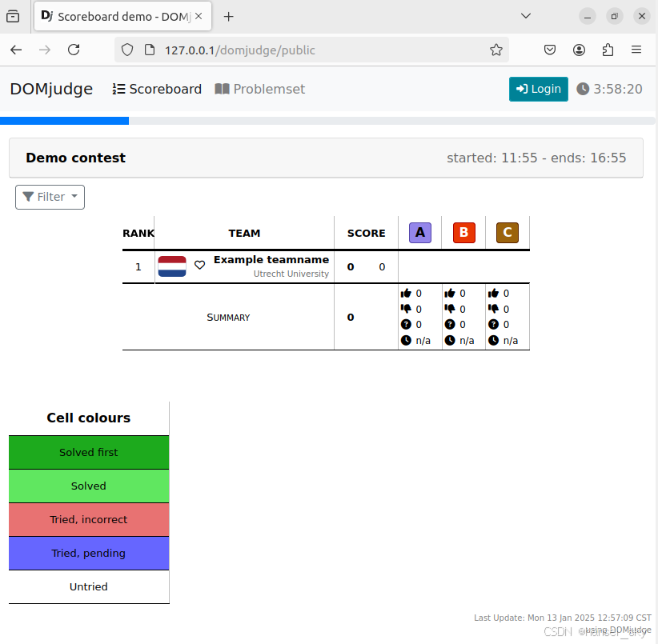
Task: Click the problem C badge
Action: (x=508, y=233)
